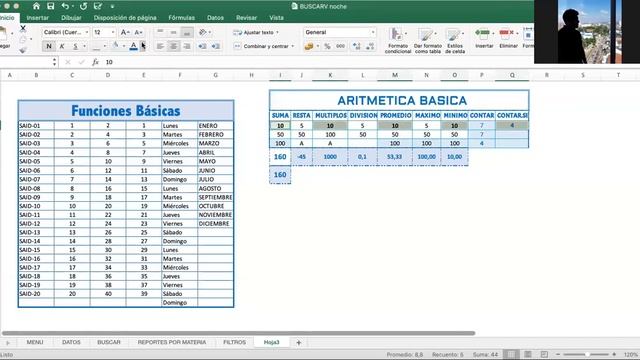
Task: Expand the borders dropdown arrow
Action: point(104,46)
